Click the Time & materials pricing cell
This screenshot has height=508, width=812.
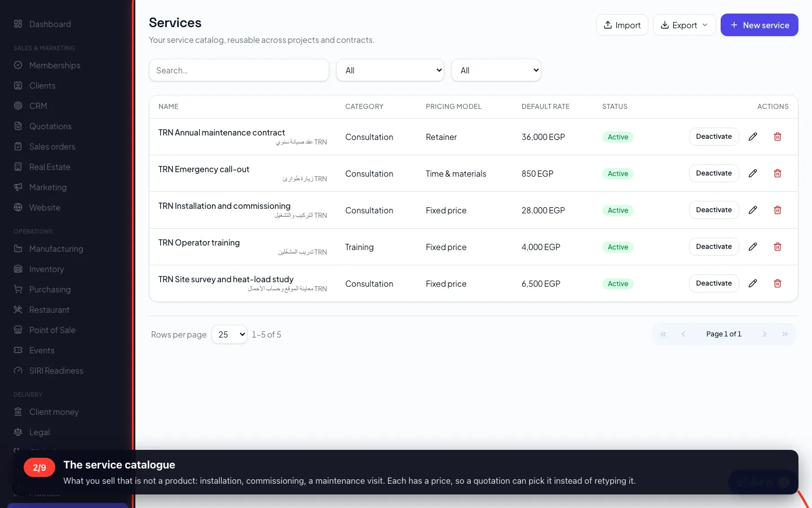tap(456, 174)
